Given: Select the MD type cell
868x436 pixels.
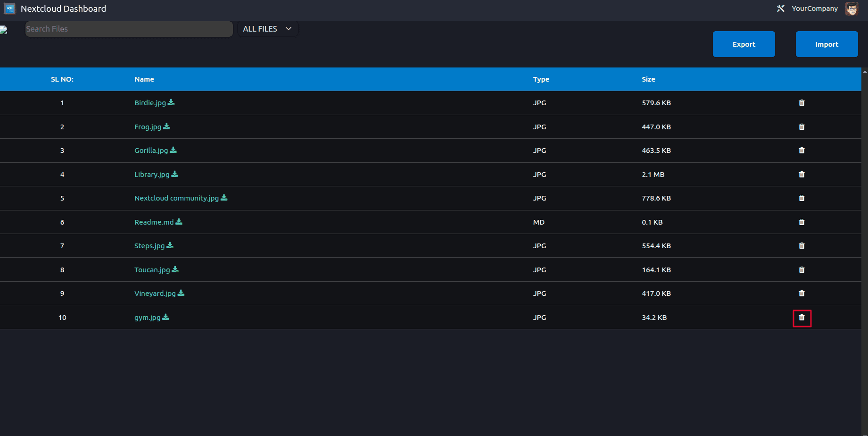Looking at the screenshot, I should (x=538, y=222).
